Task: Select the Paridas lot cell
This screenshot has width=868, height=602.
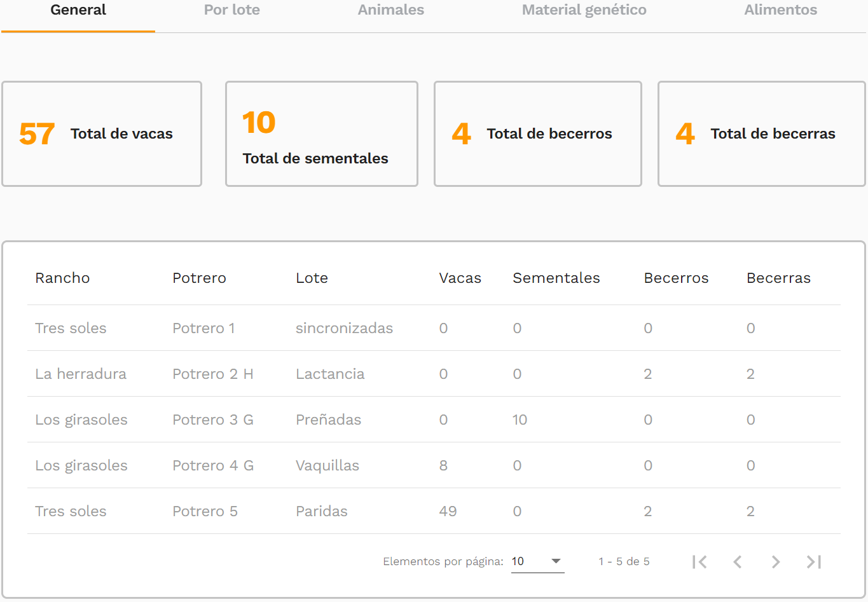Action: 322,511
